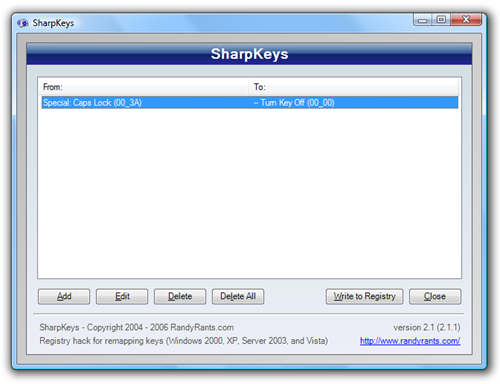This screenshot has width=500, height=384.
Task: Click the SharpKeys app icon in title bar
Action: click(x=23, y=23)
